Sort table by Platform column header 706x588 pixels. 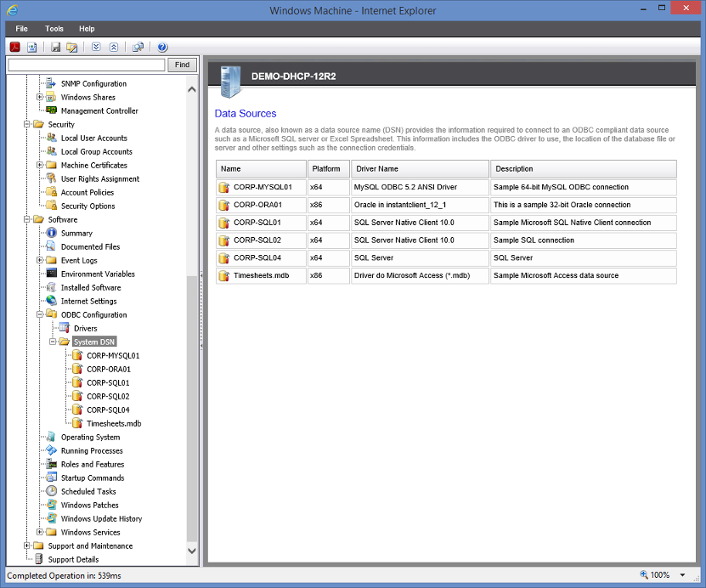(329, 169)
